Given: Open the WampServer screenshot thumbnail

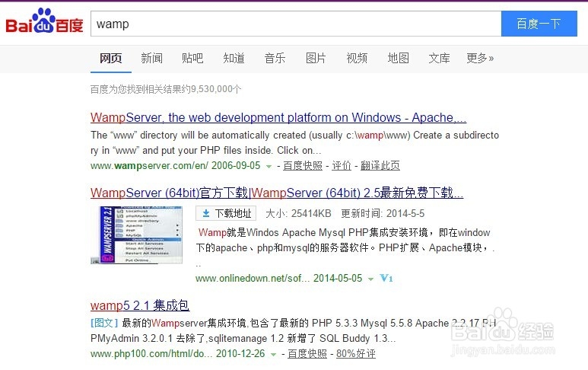Looking at the screenshot, I should (x=136, y=235).
